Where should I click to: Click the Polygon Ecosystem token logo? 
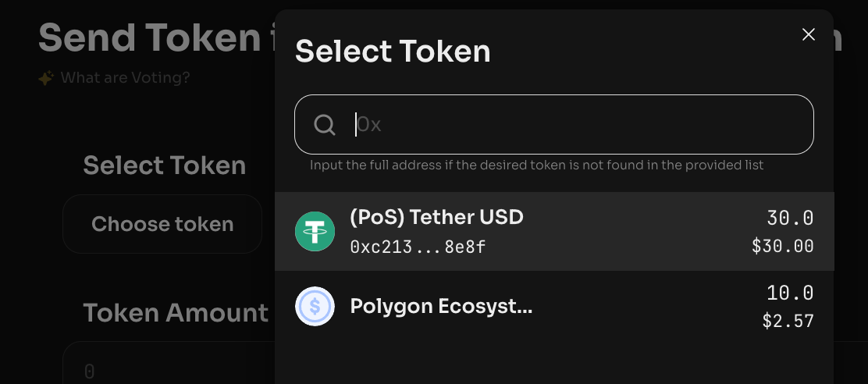[315, 307]
